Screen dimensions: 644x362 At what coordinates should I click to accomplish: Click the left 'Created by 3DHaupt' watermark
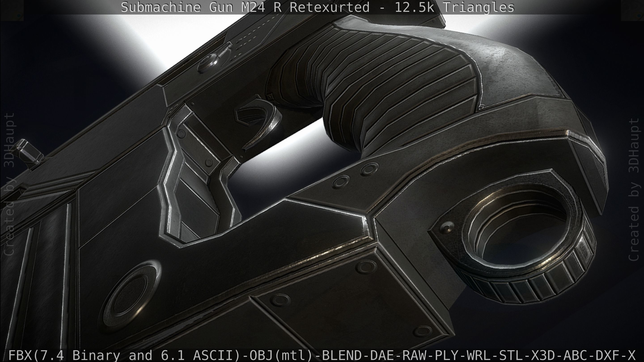(x=9, y=184)
